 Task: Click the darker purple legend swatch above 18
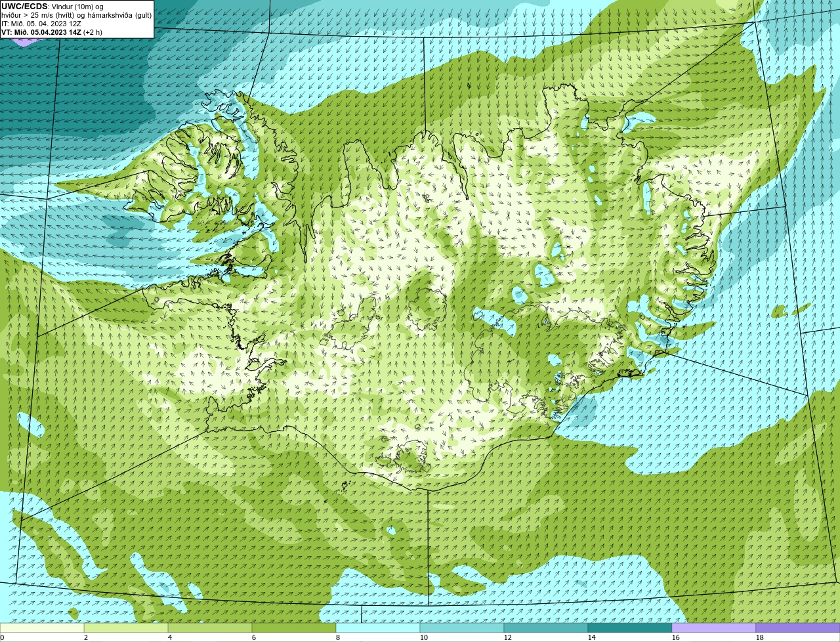pyautogui.click(x=798, y=628)
